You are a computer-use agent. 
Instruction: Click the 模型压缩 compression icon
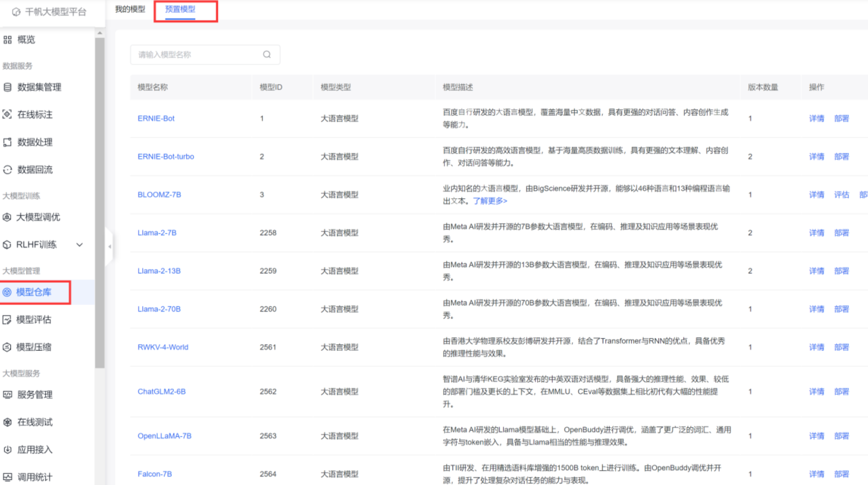coord(7,347)
